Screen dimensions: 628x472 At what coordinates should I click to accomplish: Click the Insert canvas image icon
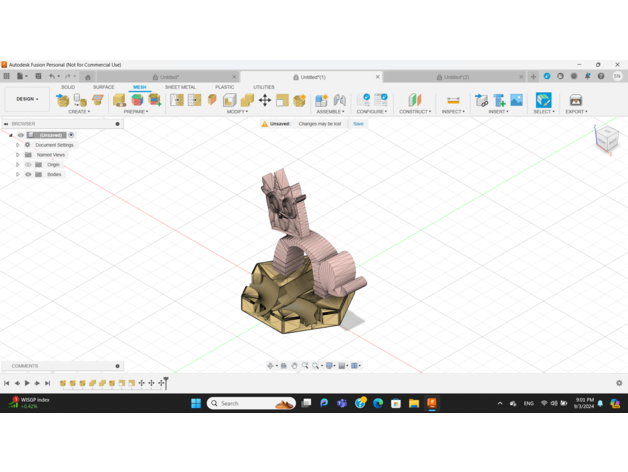(x=516, y=100)
